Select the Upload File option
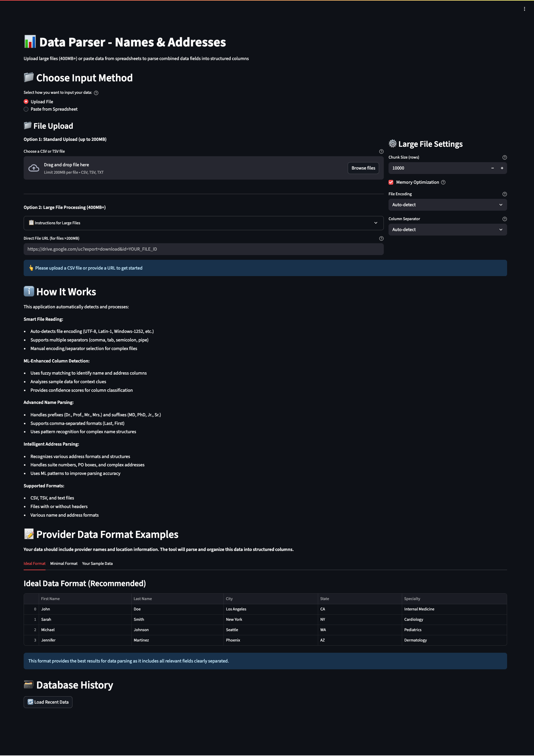Viewport: 534px width, 756px height. [x=26, y=101]
